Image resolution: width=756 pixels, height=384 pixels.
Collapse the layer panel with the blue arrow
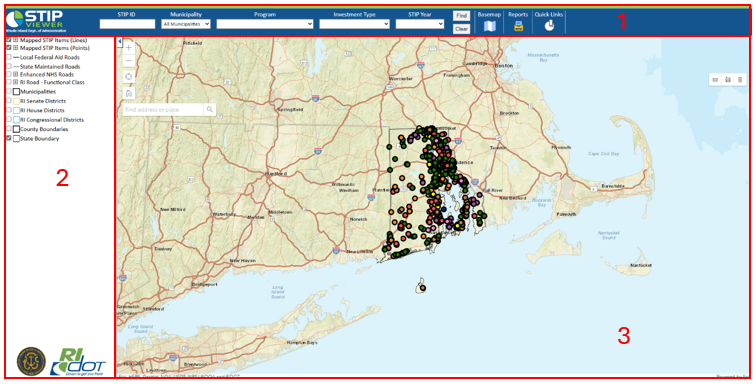(120, 42)
